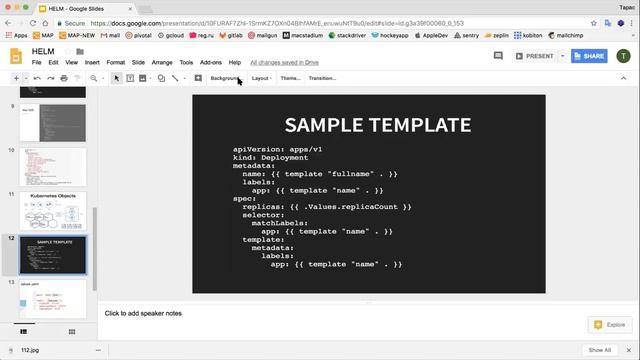Screen dimensions: 640x360
Task: Click Show All downloads button
Action: pyautogui.click(x=600, y=350)
